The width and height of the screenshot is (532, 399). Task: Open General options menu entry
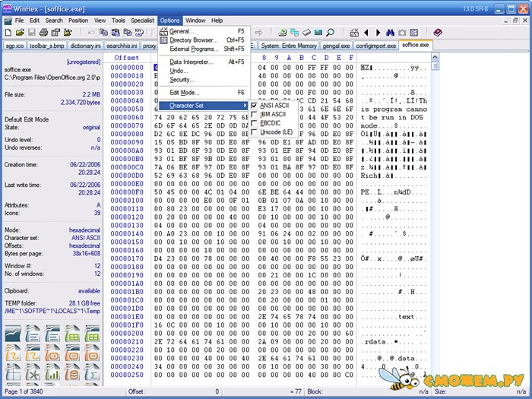coord(203,31)
